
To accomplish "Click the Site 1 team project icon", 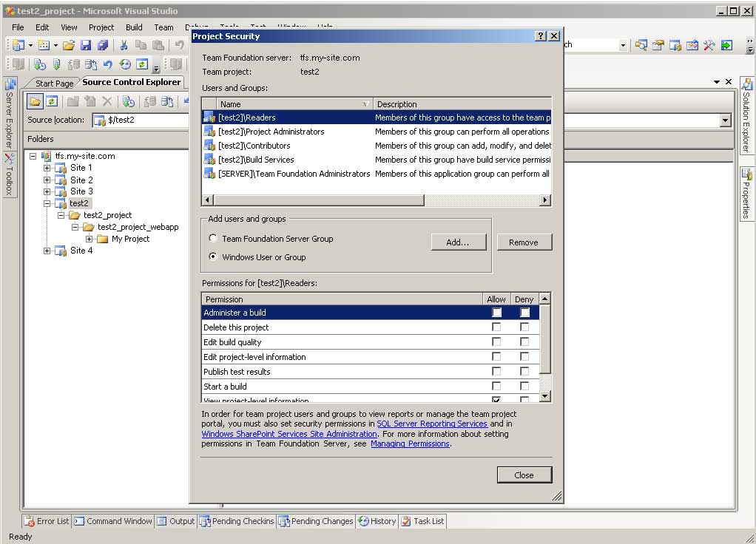I will tap(61, 168).
